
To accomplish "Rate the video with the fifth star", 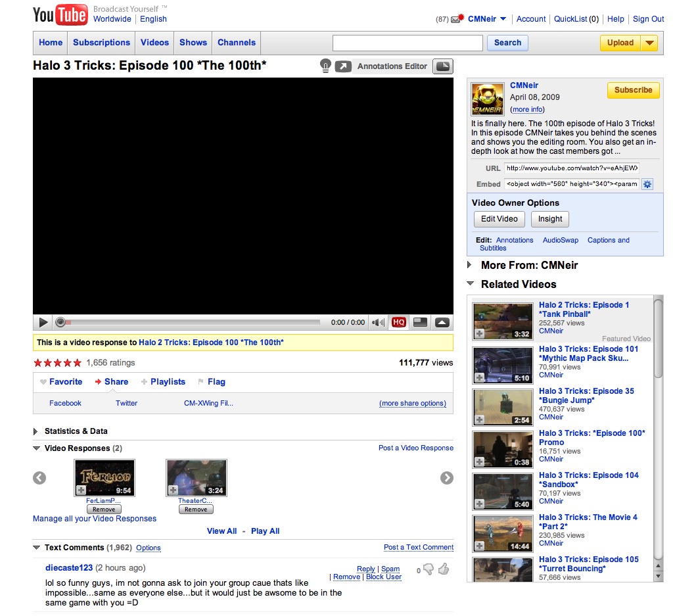I will [x=78, y=362].
